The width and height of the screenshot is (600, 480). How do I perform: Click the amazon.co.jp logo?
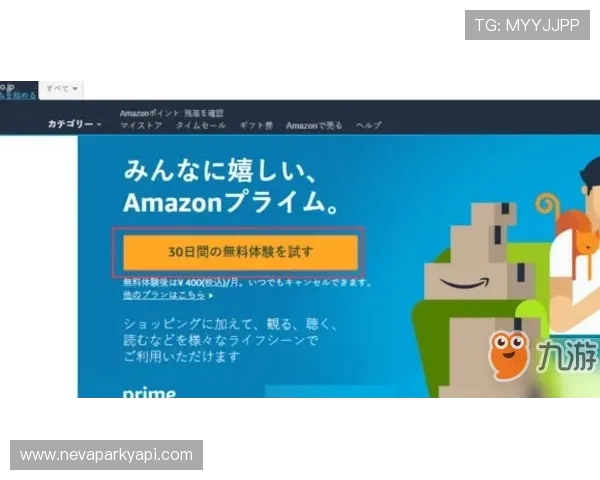point(8,87)
